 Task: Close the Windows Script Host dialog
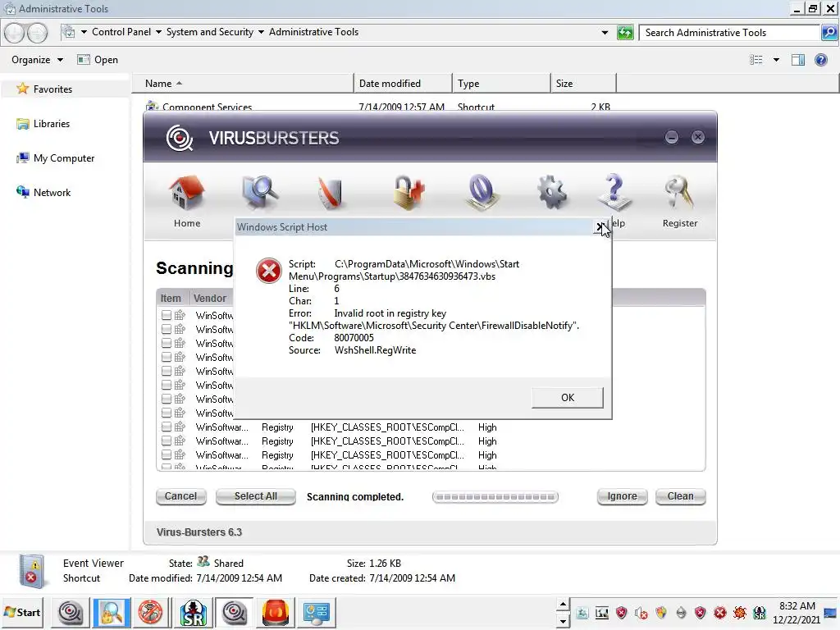(x=600, y=227)
